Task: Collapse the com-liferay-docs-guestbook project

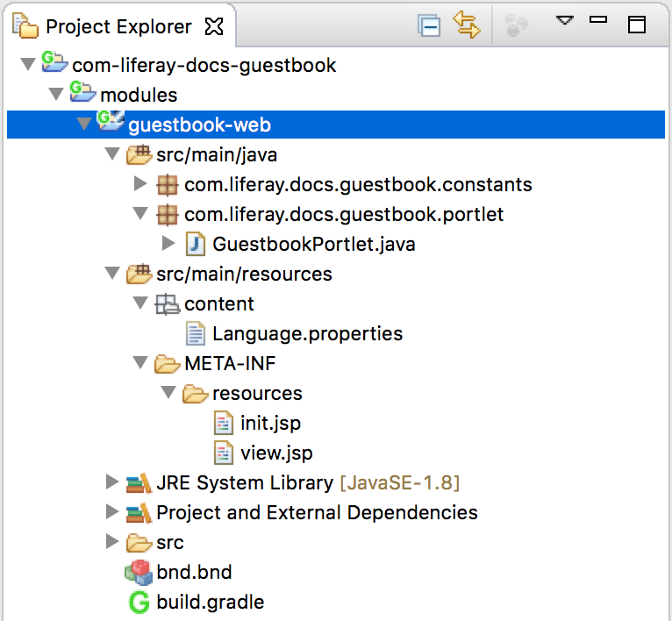Action: tap(28, 65)
